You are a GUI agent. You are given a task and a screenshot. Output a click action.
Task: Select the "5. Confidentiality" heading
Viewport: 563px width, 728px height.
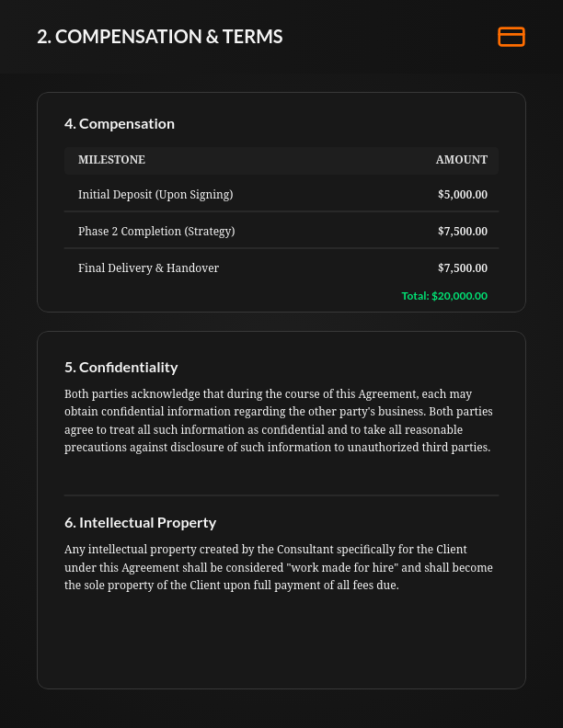121,368
